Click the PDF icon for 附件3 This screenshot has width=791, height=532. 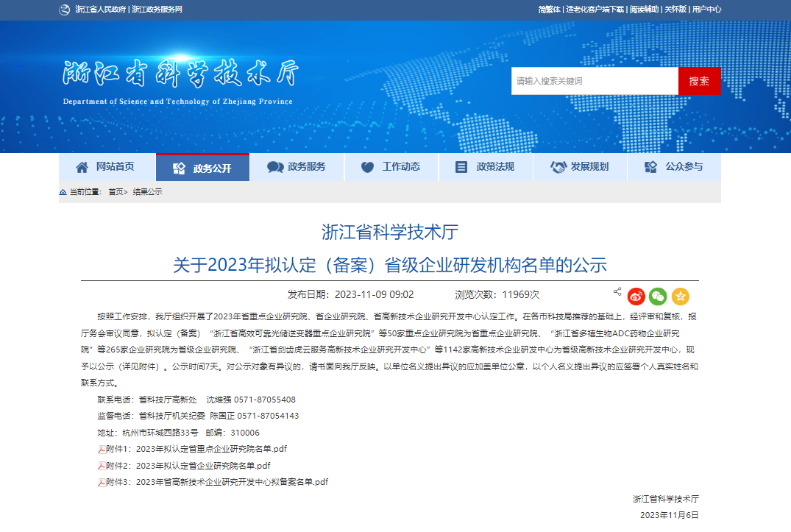click(102, 483)
